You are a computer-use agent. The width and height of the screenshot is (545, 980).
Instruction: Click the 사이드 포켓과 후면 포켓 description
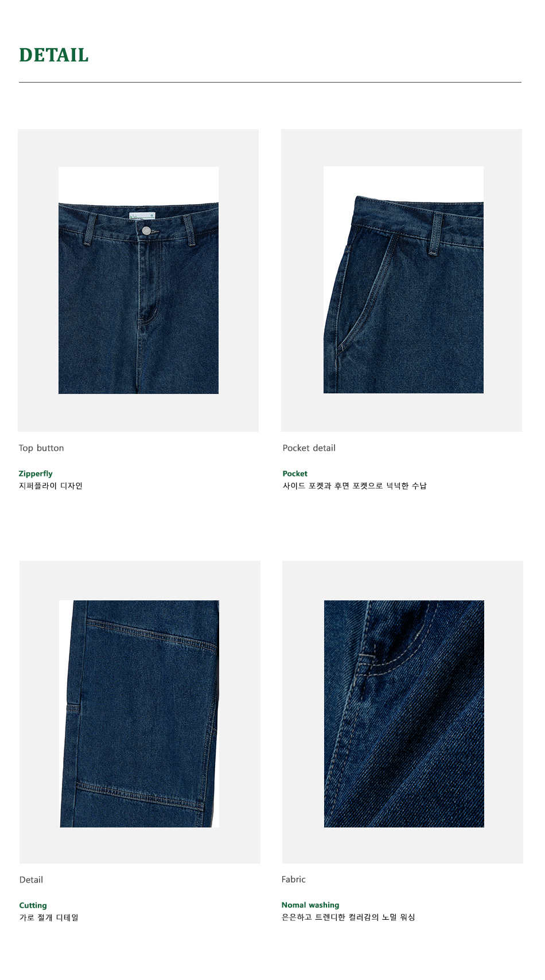355,486
